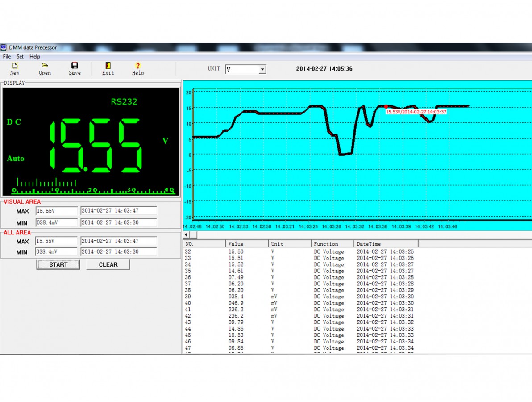Open the Help menu in menu bar
This screenshot has height=402, width=532.
(x=35, y=56)
